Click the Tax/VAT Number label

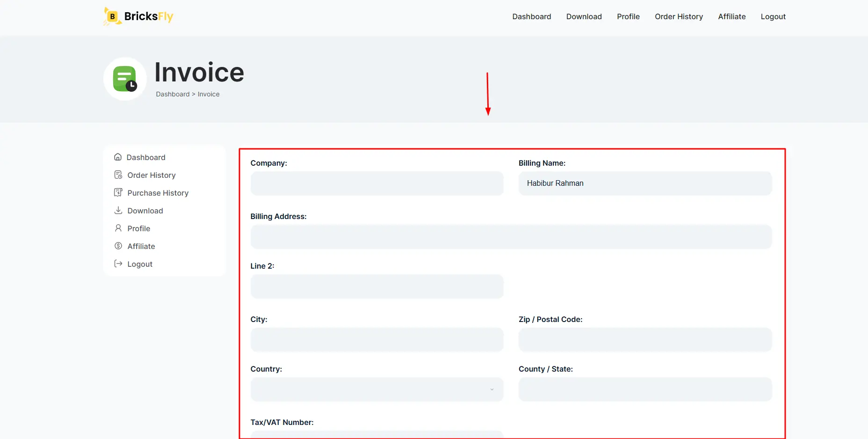coord(282,422)
